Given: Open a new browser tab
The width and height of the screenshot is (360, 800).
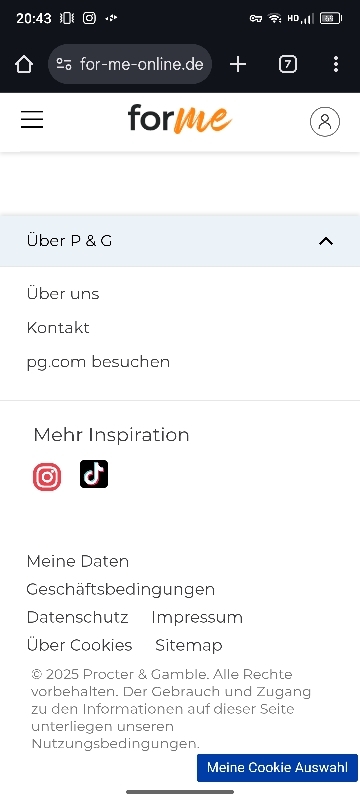Looking at the screenshot, I should pyautogui.click(x=238, y=64).
